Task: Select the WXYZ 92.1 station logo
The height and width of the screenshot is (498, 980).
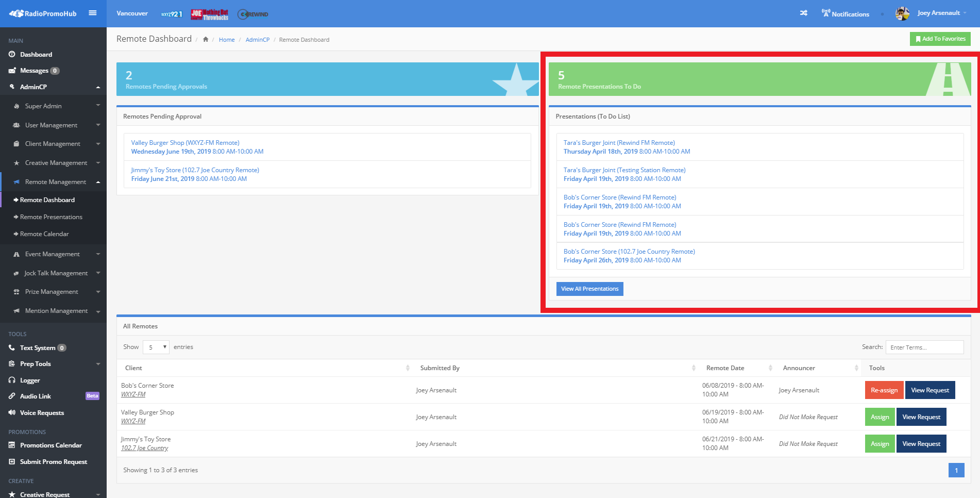Action: coord(172,14)
